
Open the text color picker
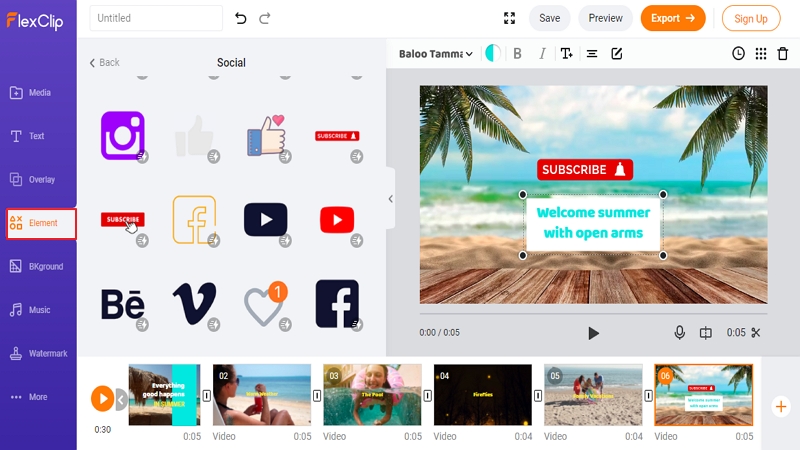[492, 53]
